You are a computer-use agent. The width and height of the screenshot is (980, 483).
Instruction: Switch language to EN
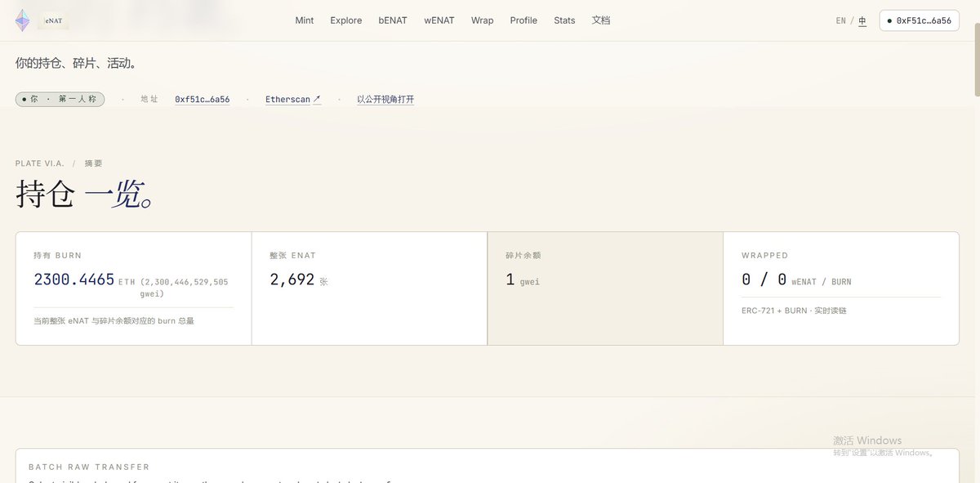click(841, 20)
